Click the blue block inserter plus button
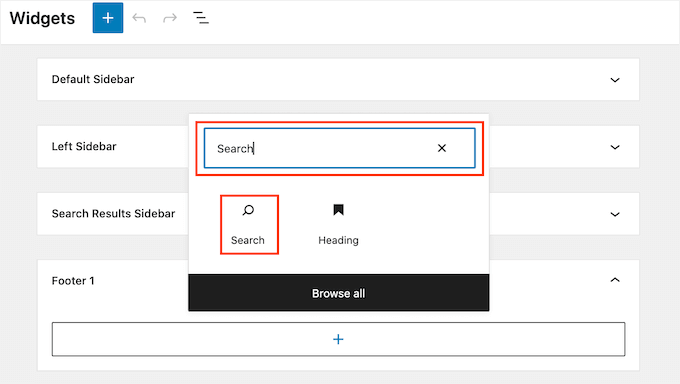This screenshot has width=680, height=384. (108, 18)
